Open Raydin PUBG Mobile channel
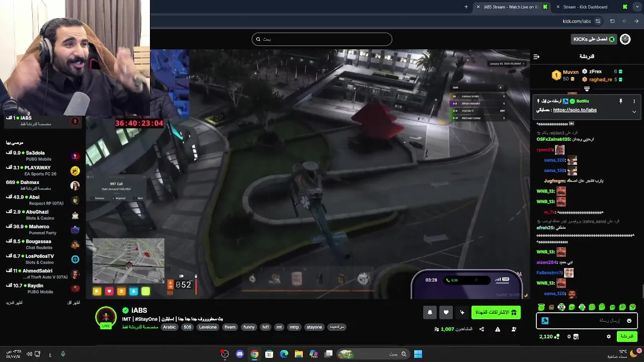644x362 pixels. 43,289
